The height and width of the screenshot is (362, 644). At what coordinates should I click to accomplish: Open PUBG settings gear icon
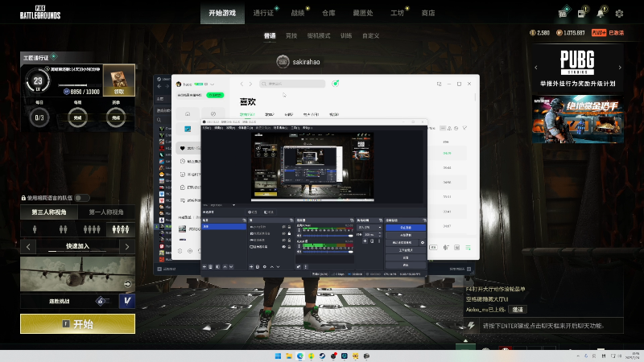619,14
